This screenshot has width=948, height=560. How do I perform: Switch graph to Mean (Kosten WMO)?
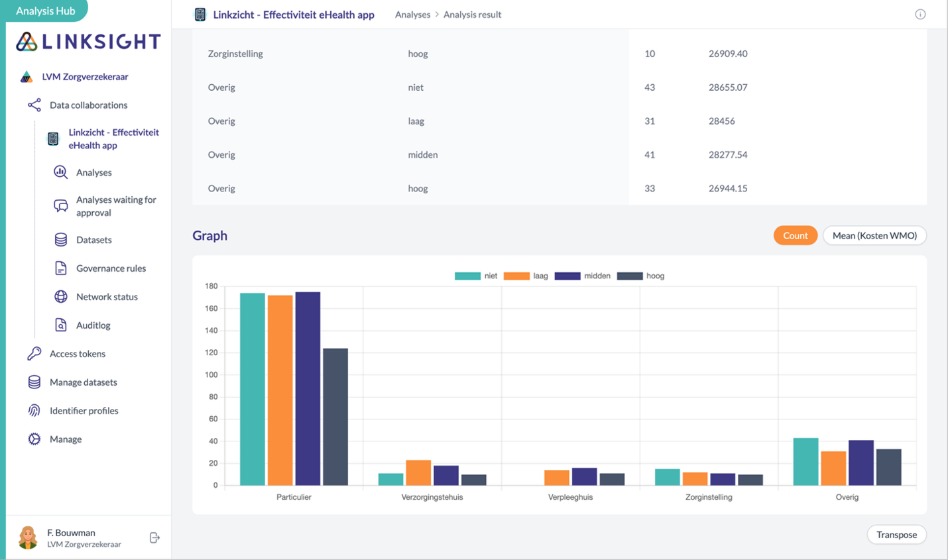(x=874, y=236)
